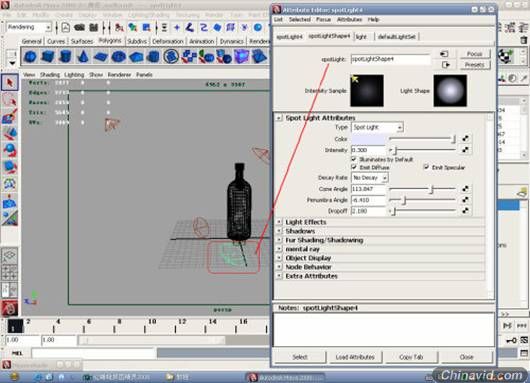Click the Cone Angle map button icon
The width and height of the screenshot is (530, 383).
point(465,189)
